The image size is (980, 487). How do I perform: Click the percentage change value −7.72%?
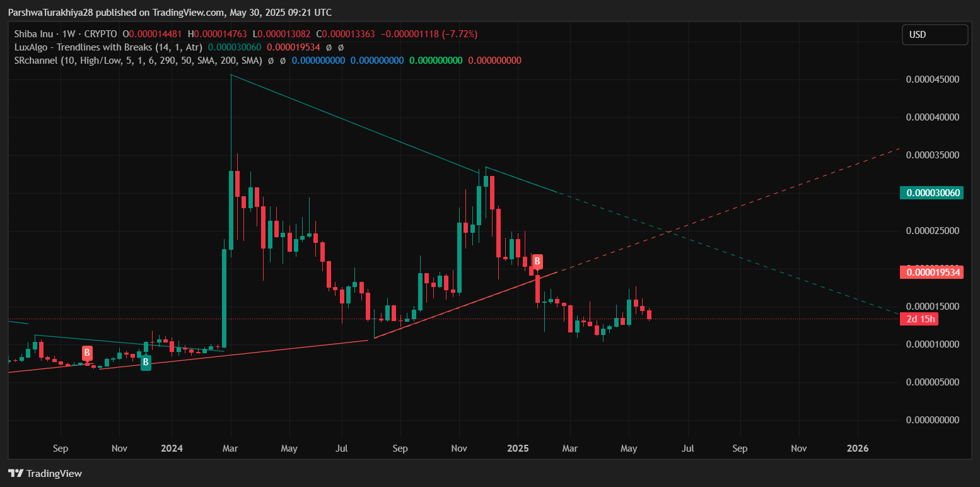click(460, 34)
